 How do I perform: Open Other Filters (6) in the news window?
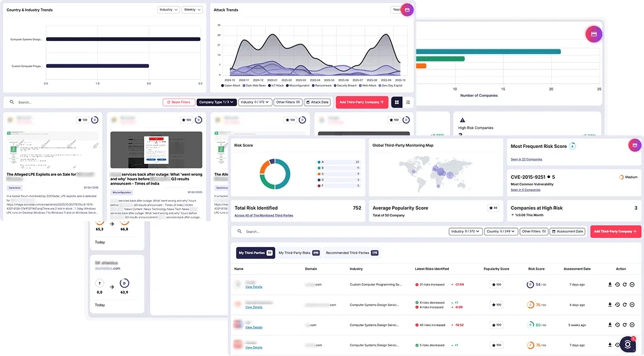[288, 102]
